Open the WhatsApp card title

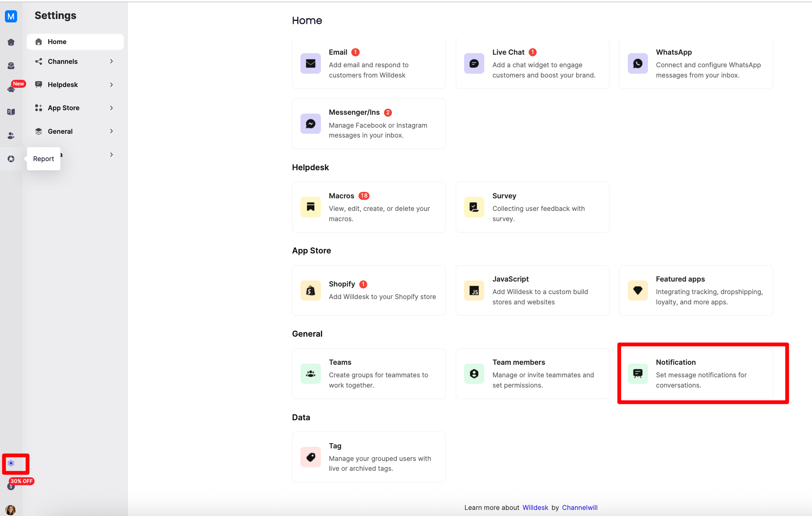pyautogui.click(x=674, y=52)
